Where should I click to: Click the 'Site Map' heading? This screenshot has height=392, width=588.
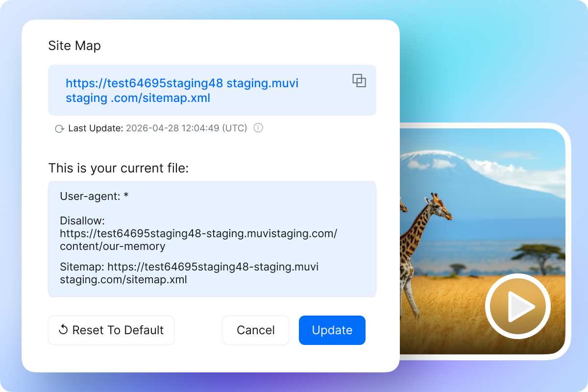coord(74,46)
